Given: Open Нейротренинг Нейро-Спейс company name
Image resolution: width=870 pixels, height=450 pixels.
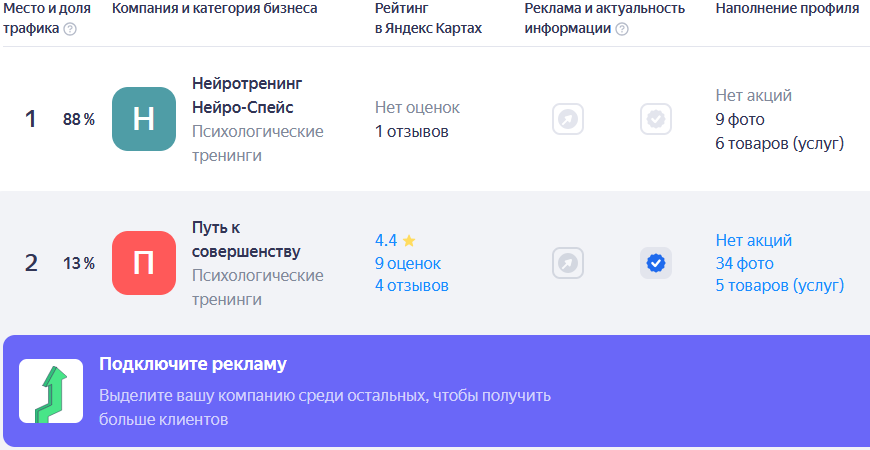Looking at the screenshot, I should [x=246, y=95].
